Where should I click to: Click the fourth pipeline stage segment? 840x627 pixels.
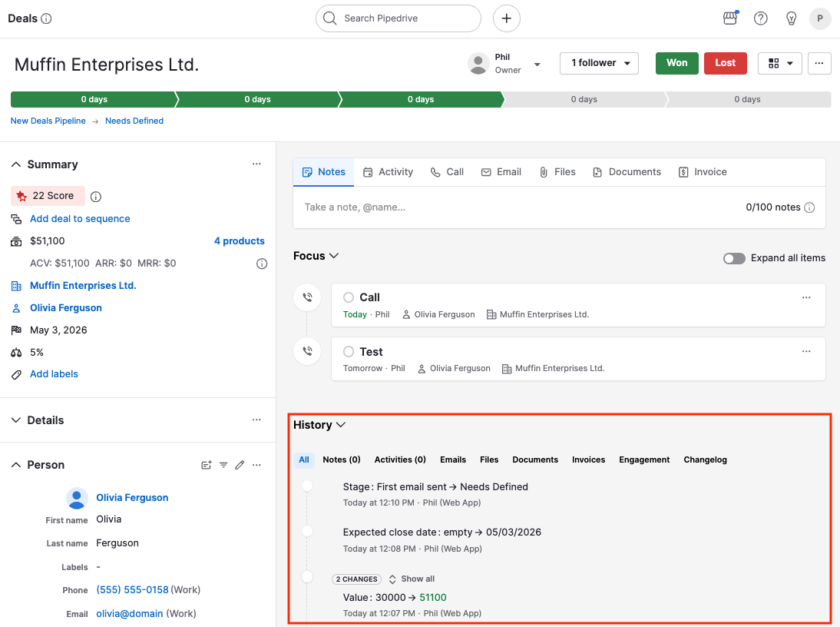(584, 100)
